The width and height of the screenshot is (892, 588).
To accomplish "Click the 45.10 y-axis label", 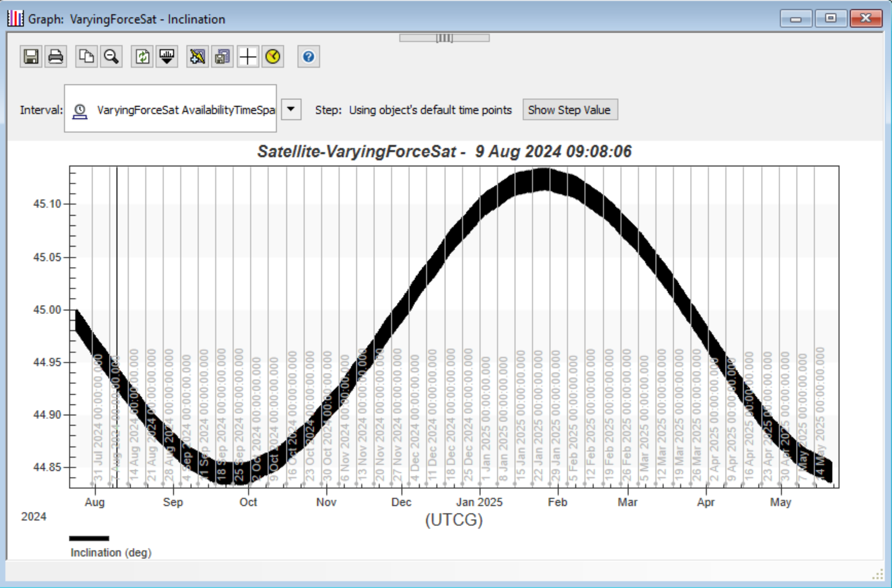I will [47, 204].
